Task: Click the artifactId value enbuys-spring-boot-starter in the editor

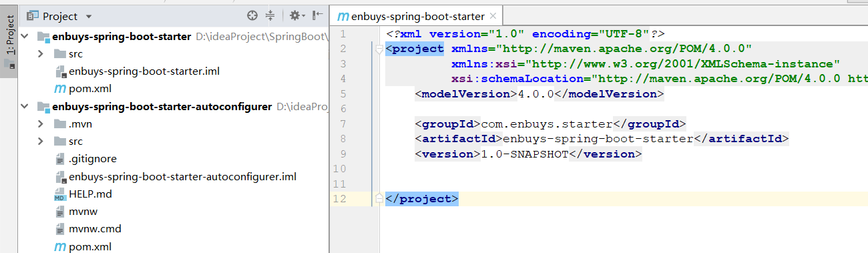Action: pos(598,139)
